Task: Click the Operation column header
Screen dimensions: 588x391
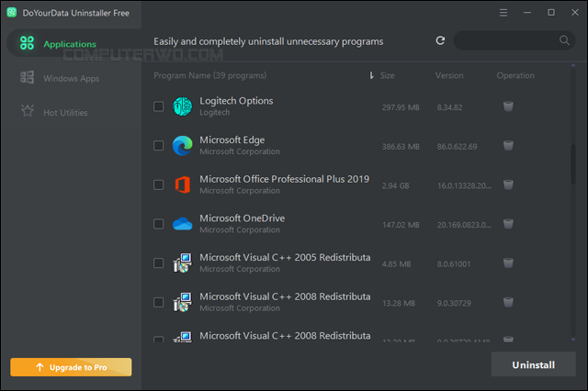Action: point(515,75)
